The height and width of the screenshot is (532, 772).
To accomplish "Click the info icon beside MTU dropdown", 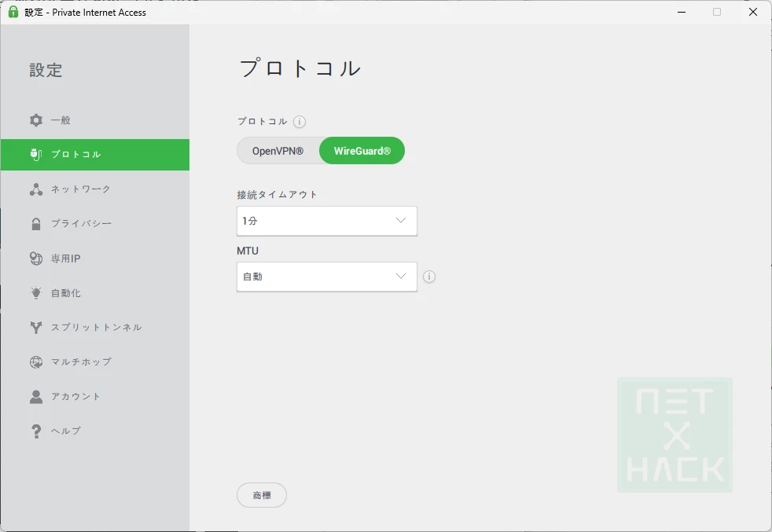I will click(429, 277).
